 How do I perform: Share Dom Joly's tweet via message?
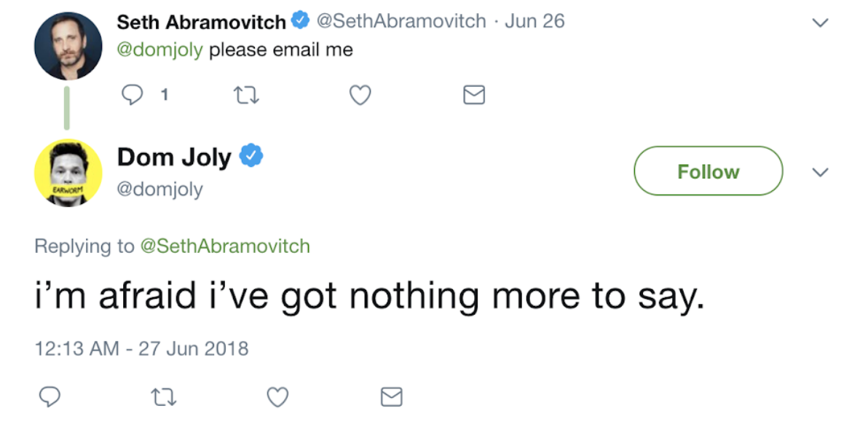392,396
